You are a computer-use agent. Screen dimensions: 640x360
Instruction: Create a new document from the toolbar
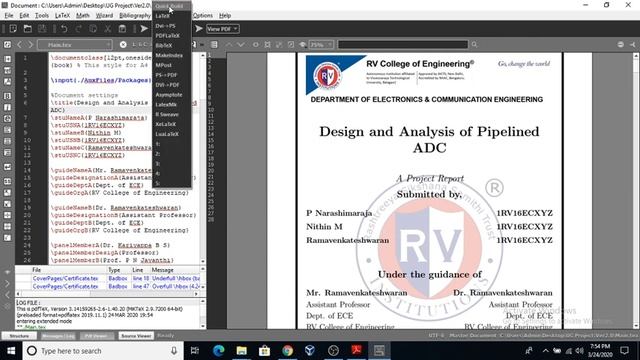tap(13, 29)
